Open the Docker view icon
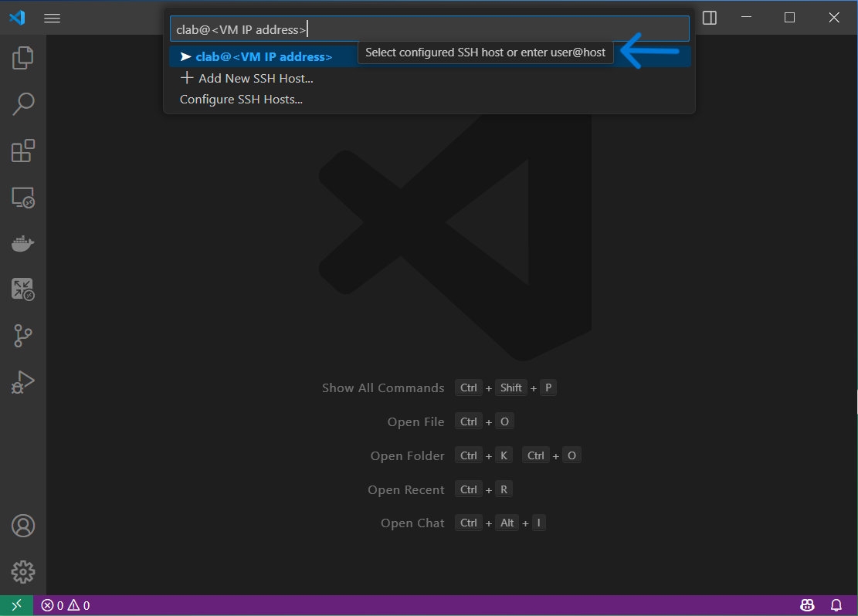The width and height of the screenshot is (858, 616). [23, 244]
